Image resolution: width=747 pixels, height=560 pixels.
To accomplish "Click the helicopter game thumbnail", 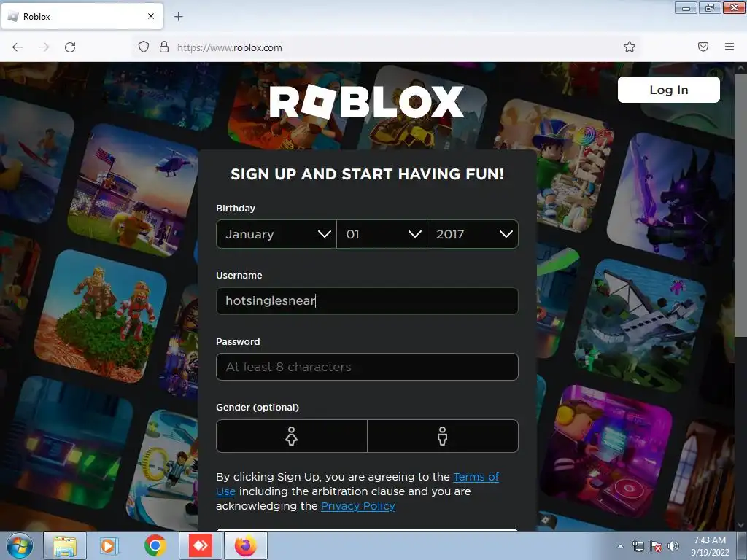I will [134, 190].
